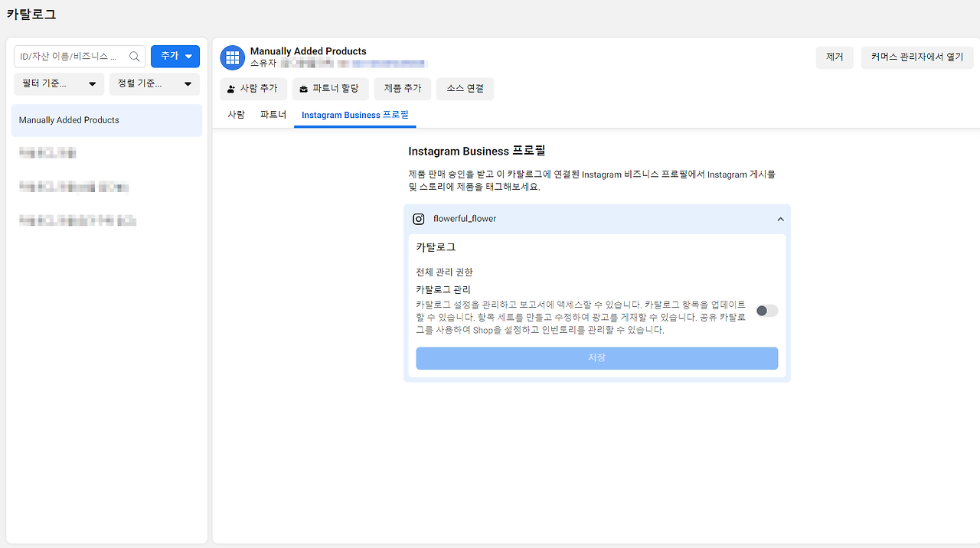Click the 카탈로그 page heading
This screenshot has height=548, width=980.
coord(31,15)
